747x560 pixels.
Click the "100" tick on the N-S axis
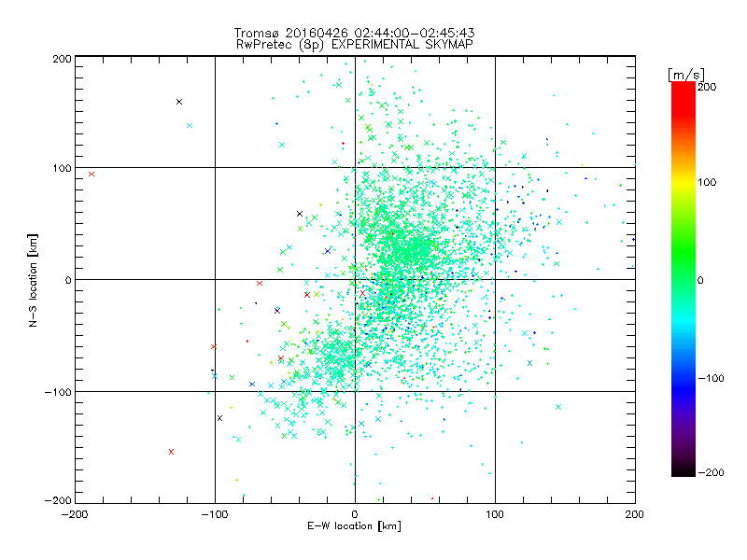[62, 168]
